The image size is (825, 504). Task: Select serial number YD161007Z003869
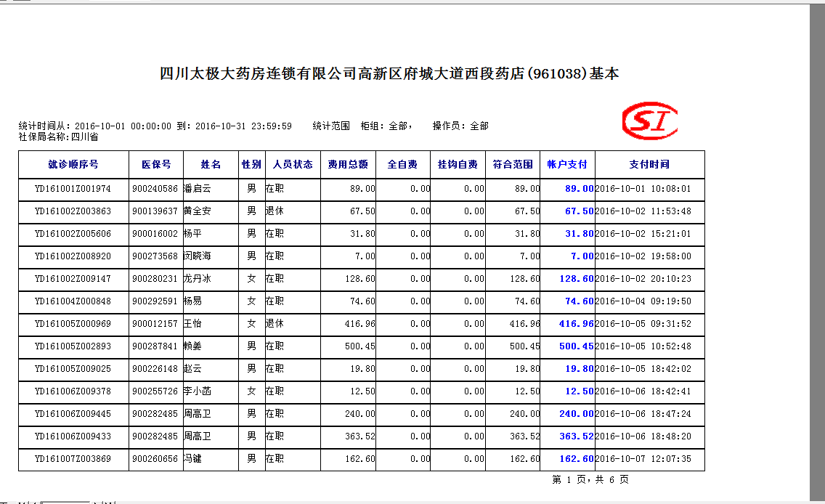[73, 459]
